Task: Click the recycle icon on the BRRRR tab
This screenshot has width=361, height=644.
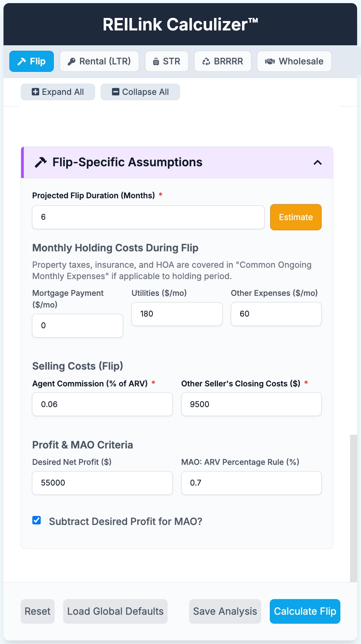Action: point(206,61)
